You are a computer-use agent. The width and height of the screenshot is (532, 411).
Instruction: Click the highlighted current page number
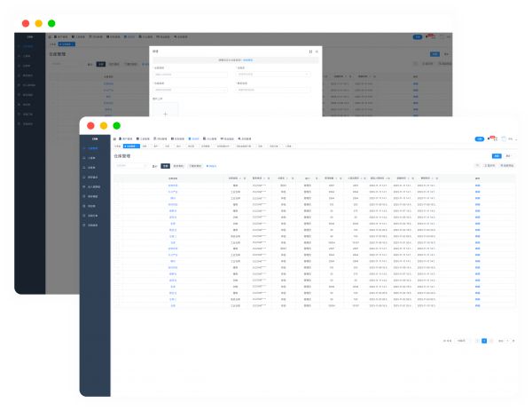click(484, 340)
